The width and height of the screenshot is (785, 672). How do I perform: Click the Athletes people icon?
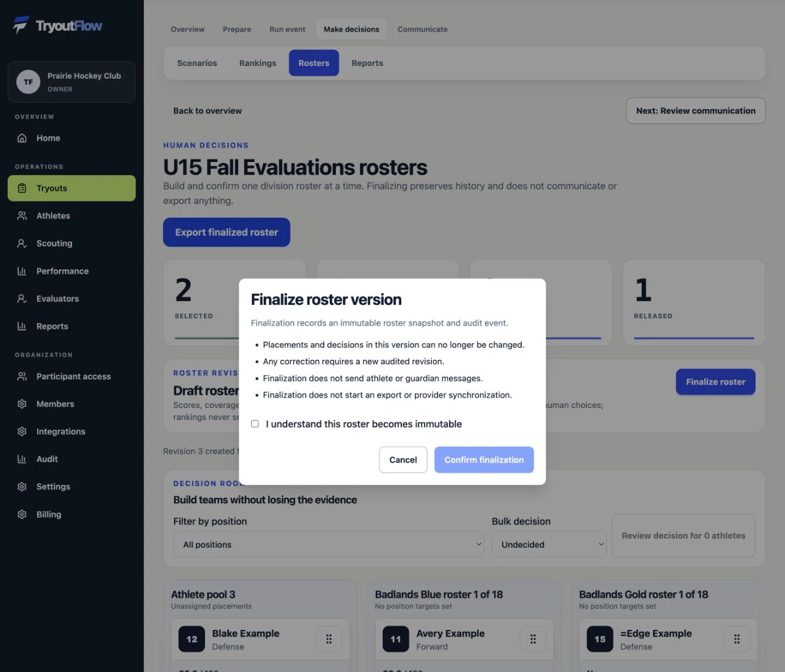click(x=22, y=216)
